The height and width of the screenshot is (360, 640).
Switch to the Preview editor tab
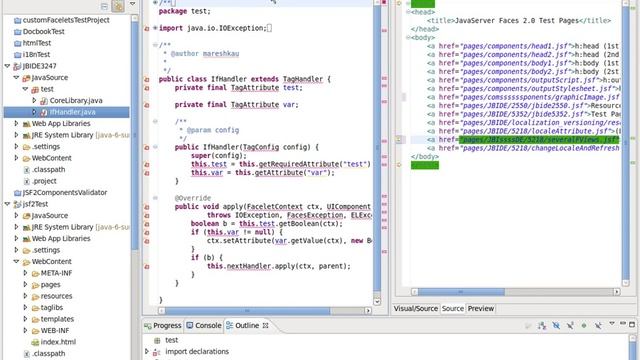click(x=481, y=309)
